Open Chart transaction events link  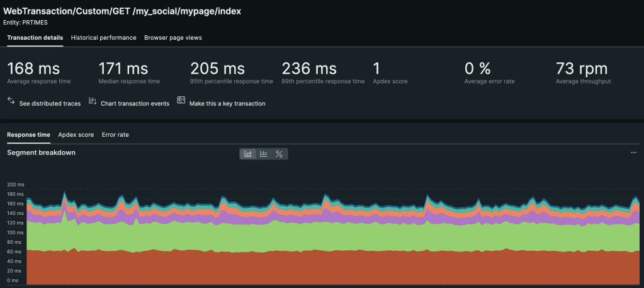pos(135,104)
